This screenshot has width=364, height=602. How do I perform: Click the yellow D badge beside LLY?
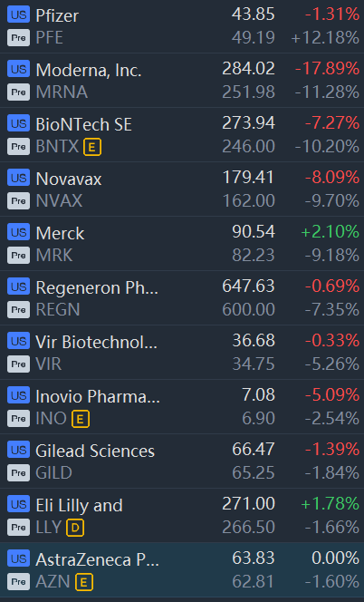coord(75,528)
